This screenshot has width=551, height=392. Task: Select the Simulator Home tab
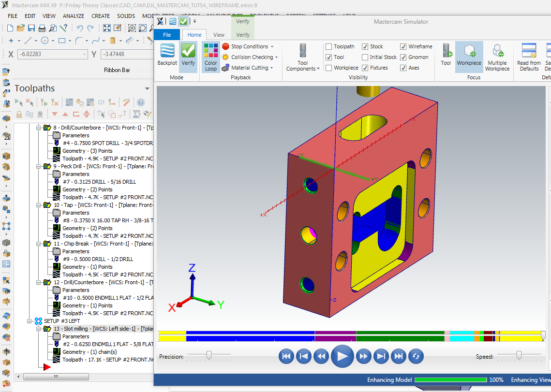click(x=194, y=35)
